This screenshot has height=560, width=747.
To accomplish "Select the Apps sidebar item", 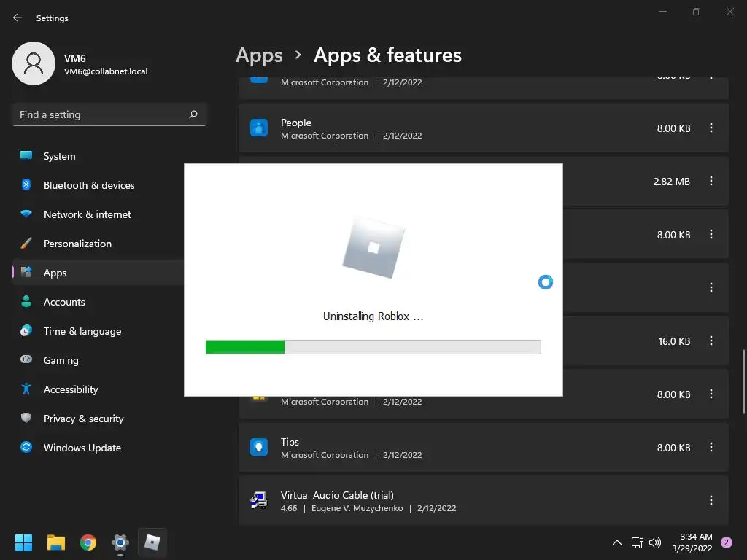I will 98,273.
